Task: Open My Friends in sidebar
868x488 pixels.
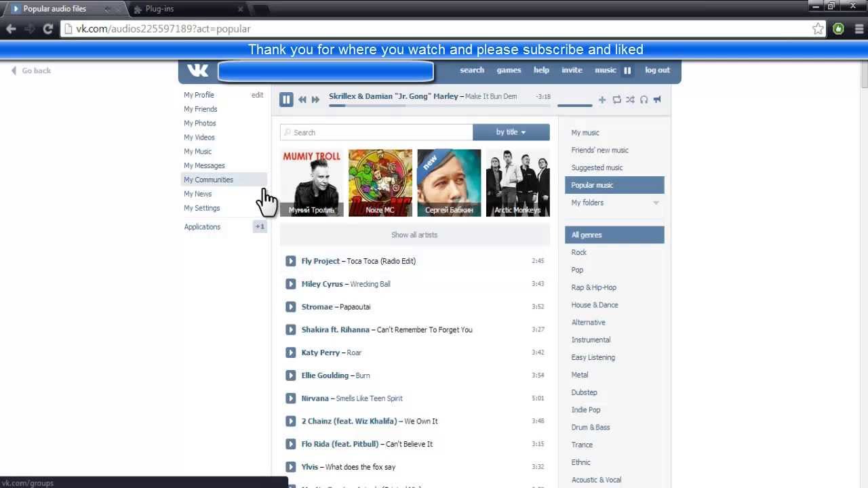Action: pyautogui.click(x=201, y=109)
